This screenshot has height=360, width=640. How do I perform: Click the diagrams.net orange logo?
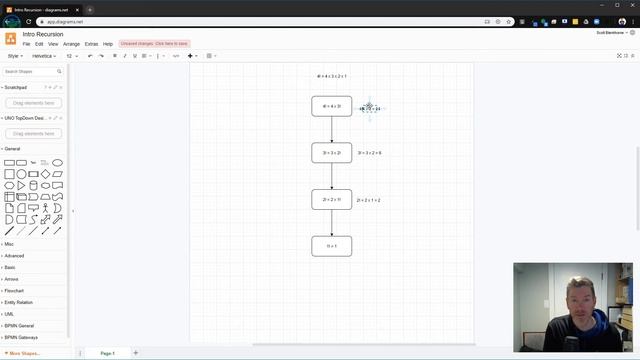coord(11,38)
